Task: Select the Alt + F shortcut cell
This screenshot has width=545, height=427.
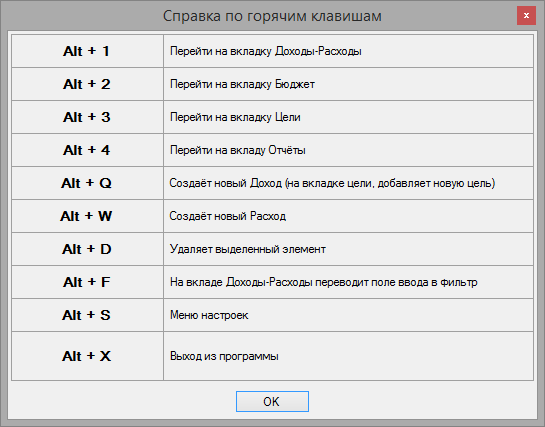Action: pyautogui.click(x=87, y=282)
